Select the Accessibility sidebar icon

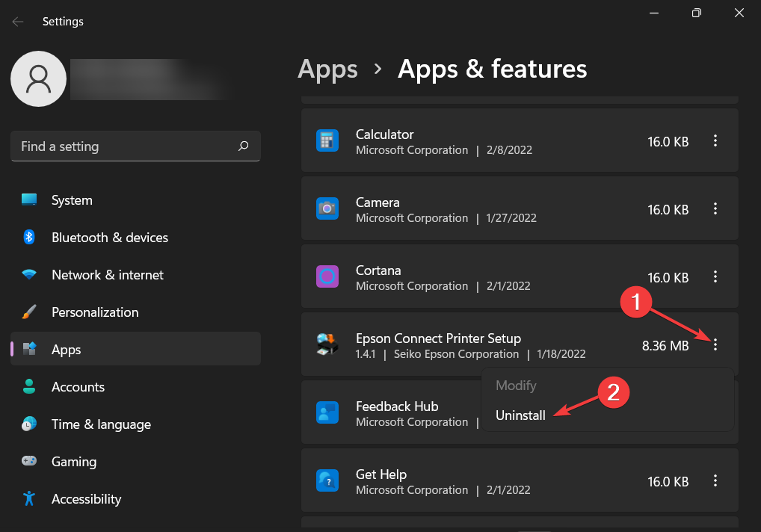tap(28, 498)
